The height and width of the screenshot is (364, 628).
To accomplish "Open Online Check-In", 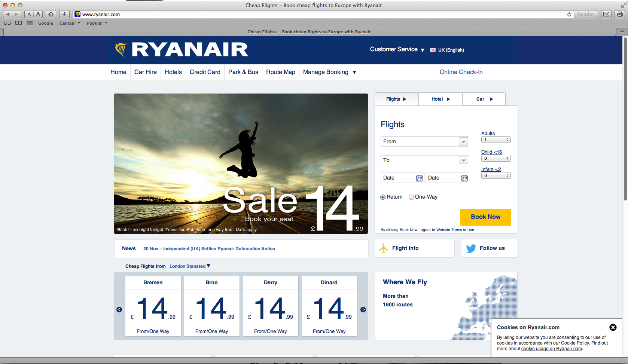I will click(x=461, y=72).
